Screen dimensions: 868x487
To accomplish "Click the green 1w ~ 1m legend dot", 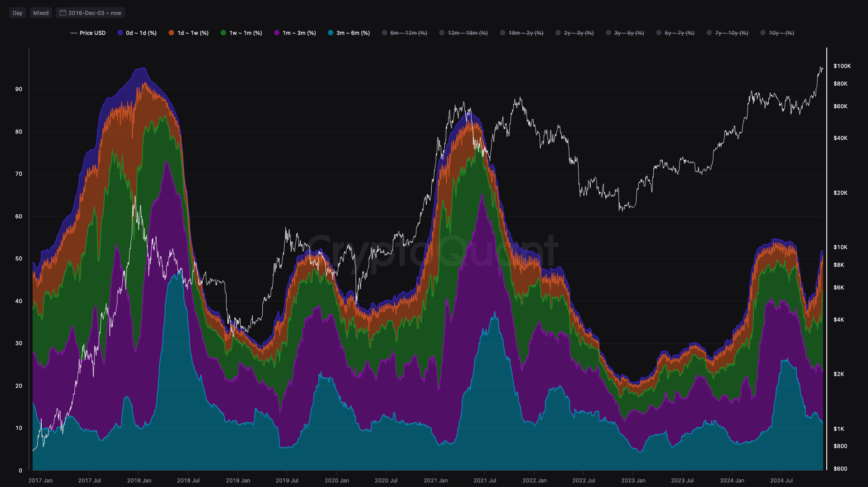I will tap(223, 33).
